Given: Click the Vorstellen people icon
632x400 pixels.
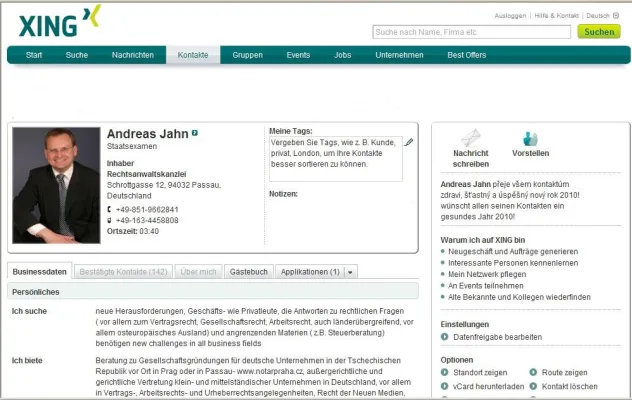Looking at the screenshot, I should (x=530, y=139).
